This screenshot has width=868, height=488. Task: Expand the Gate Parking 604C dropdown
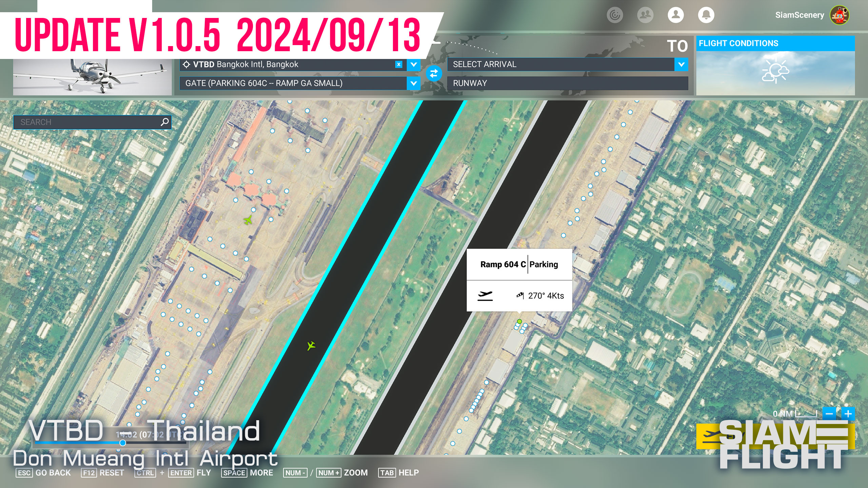click(414, 83)
